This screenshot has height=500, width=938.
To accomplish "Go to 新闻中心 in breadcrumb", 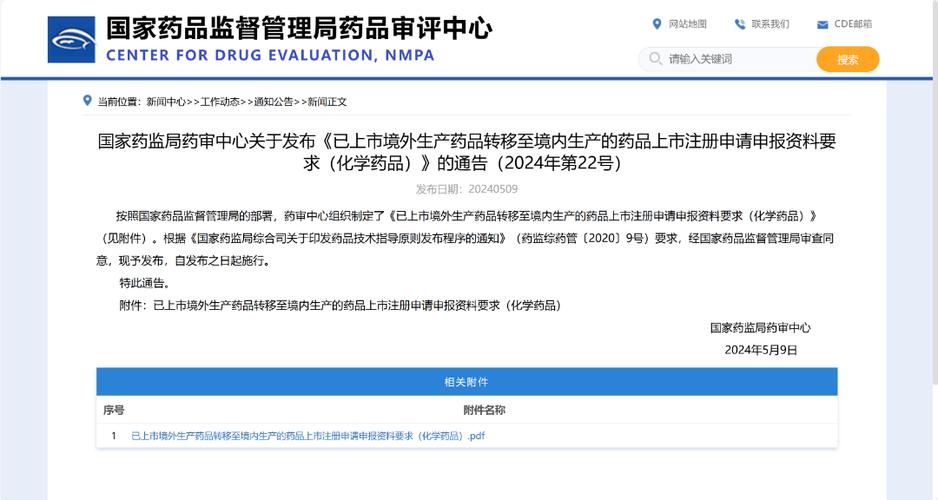I will [x=166, y=102].
